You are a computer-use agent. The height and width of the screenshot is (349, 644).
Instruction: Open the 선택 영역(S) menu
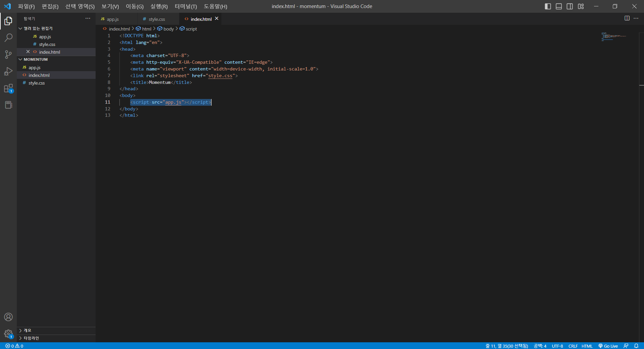[x=80, y=6]
